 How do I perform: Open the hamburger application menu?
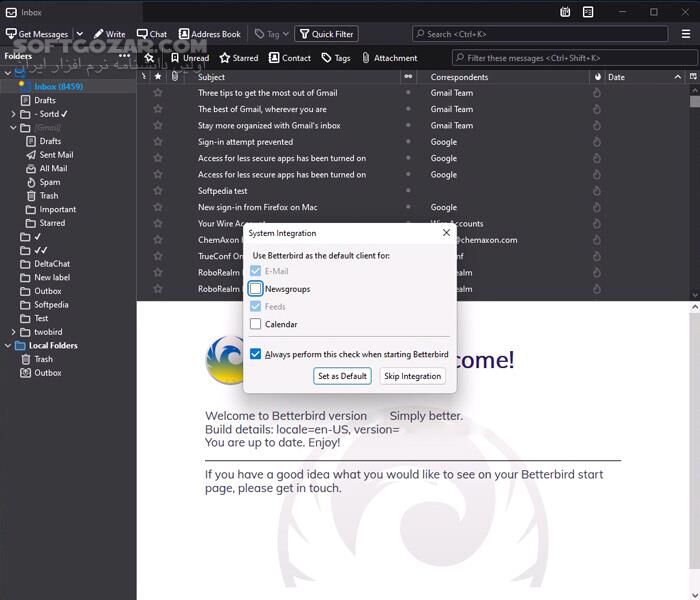(x=686, y=34)
